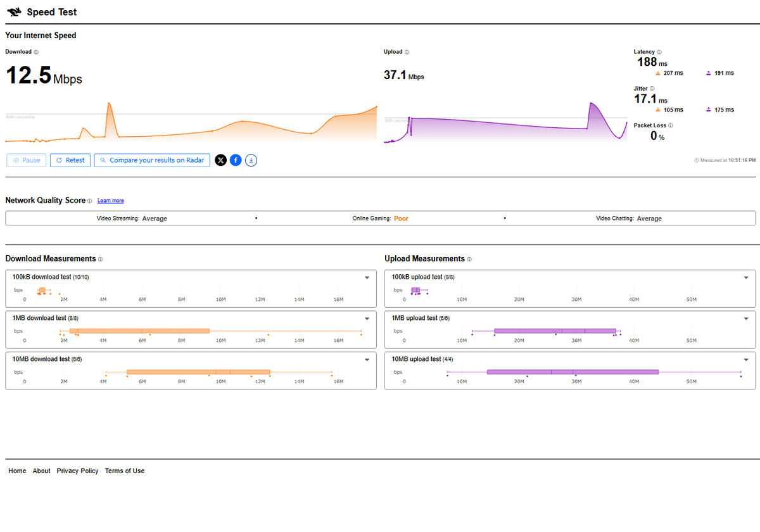Open the Learn more link
This screenshot has width=760, height=532.
point(110,201)
